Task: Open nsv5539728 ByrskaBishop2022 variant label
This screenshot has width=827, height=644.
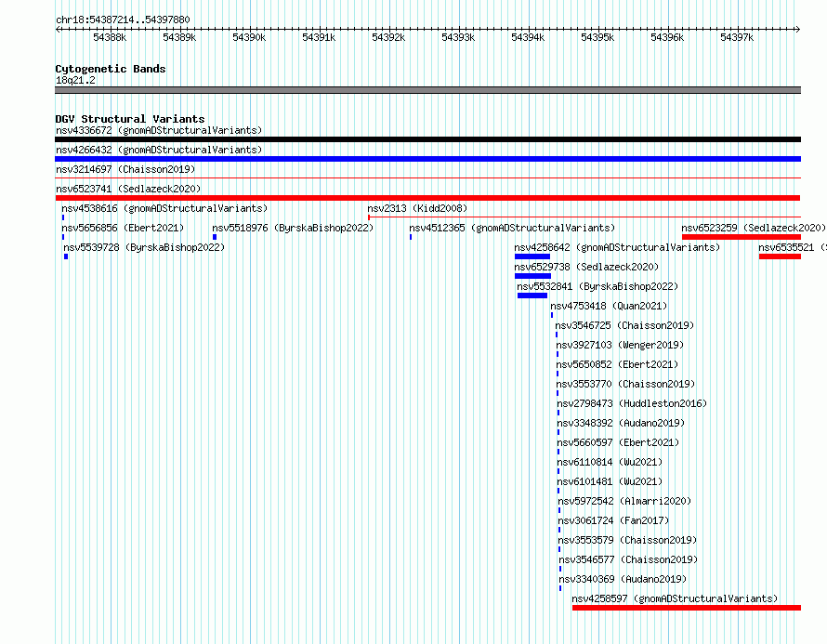Action: point(144,247)
